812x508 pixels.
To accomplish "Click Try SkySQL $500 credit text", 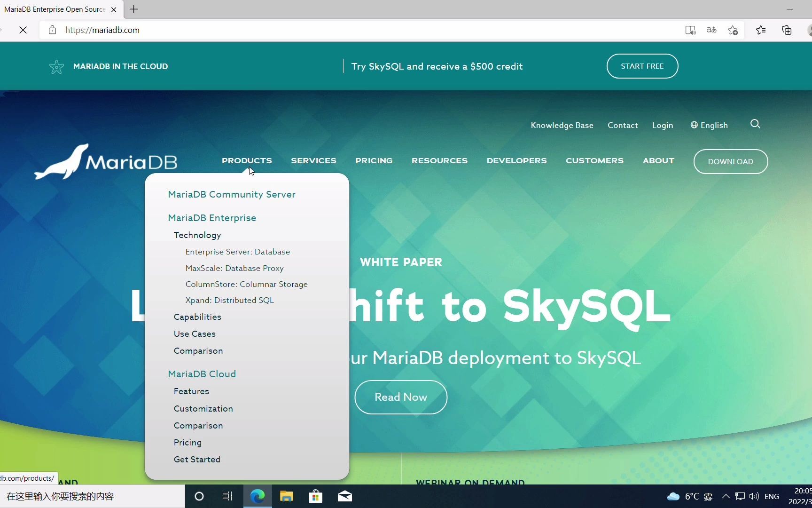I will click(437, 66).
